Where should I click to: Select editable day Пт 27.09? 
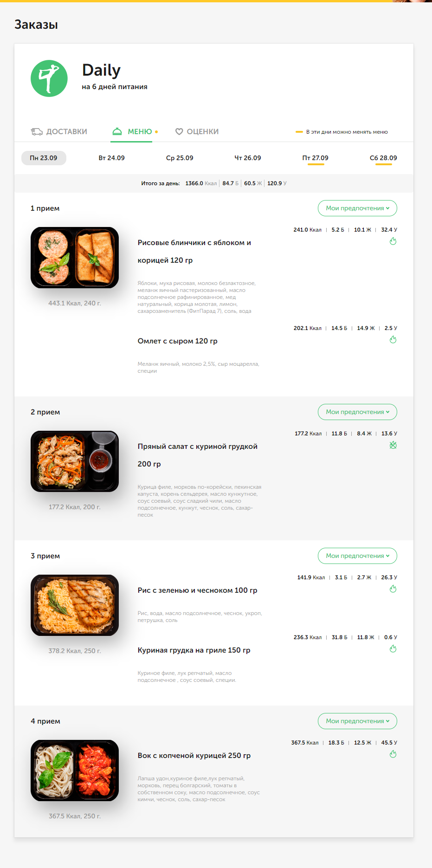316,158
